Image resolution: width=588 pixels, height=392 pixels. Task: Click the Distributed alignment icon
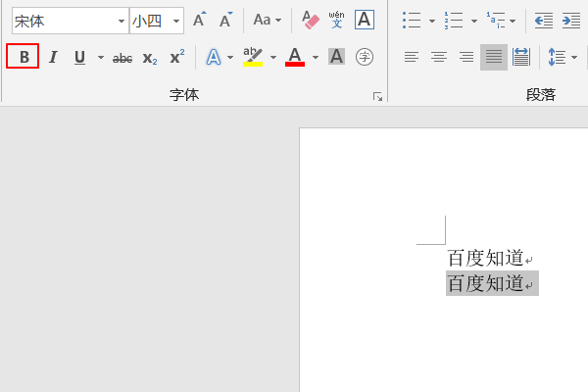521,57
